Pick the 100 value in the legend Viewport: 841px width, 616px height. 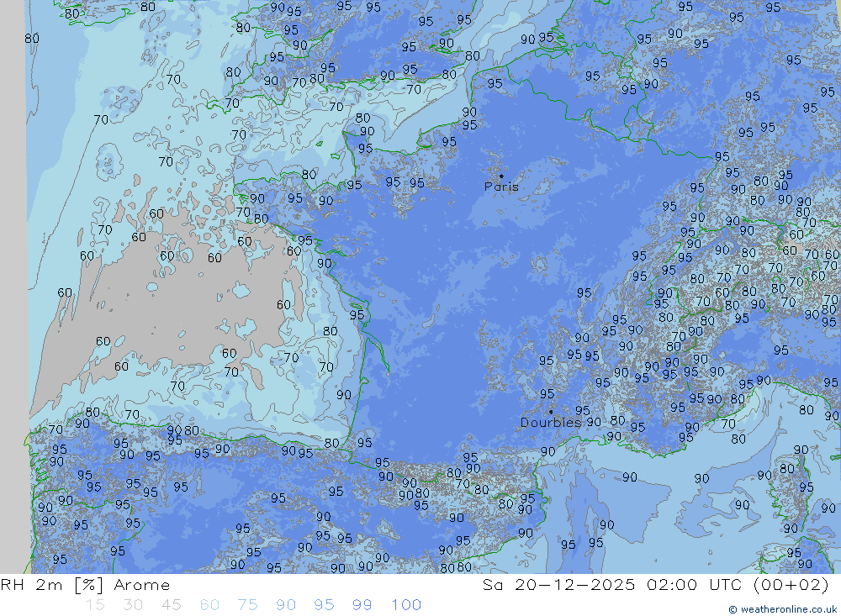pos(406,605)
